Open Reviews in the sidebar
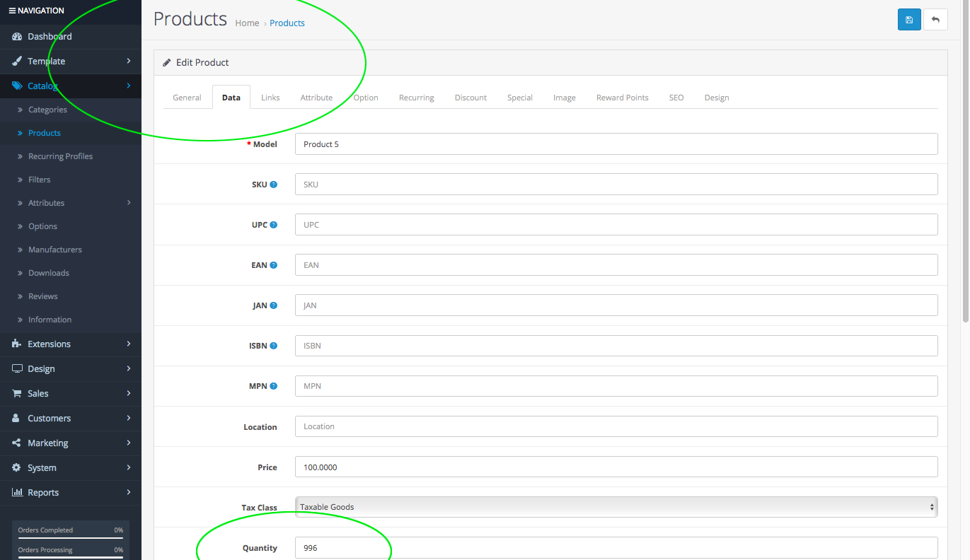The image size is (970, 560). click(x=71, y=296)
